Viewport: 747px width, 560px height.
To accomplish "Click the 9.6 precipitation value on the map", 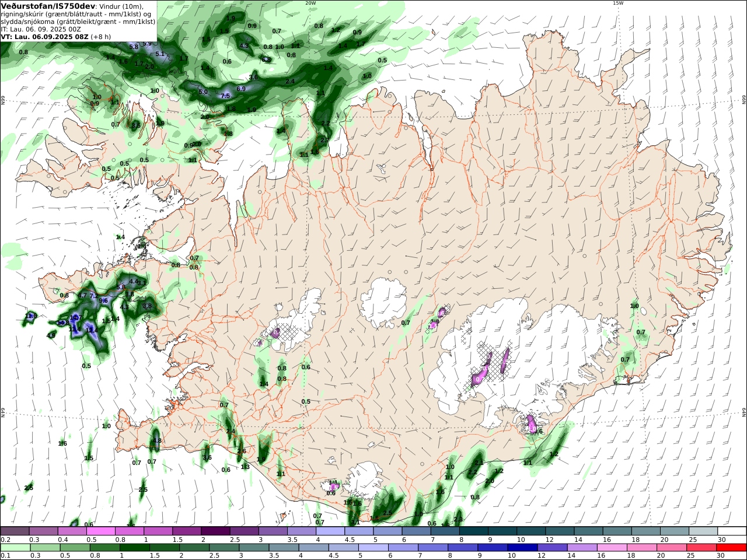I will pyautogui.click(x=103, y=300).
